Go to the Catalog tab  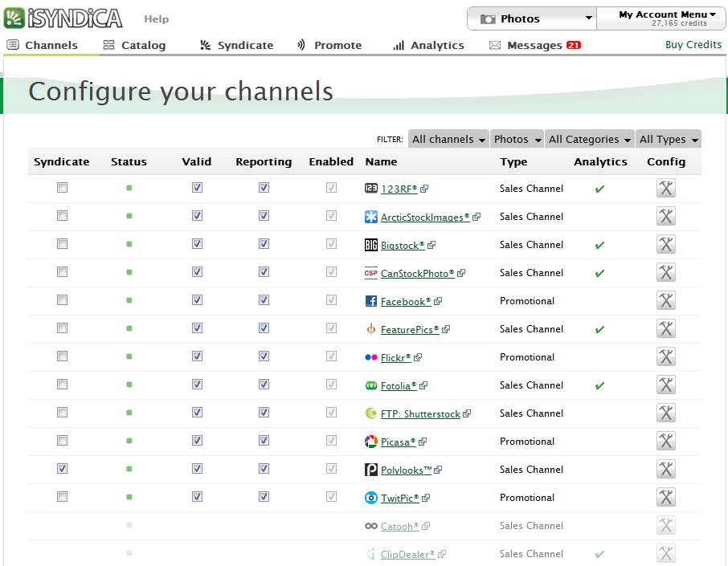pyautogui.click(x=135, y=45)
